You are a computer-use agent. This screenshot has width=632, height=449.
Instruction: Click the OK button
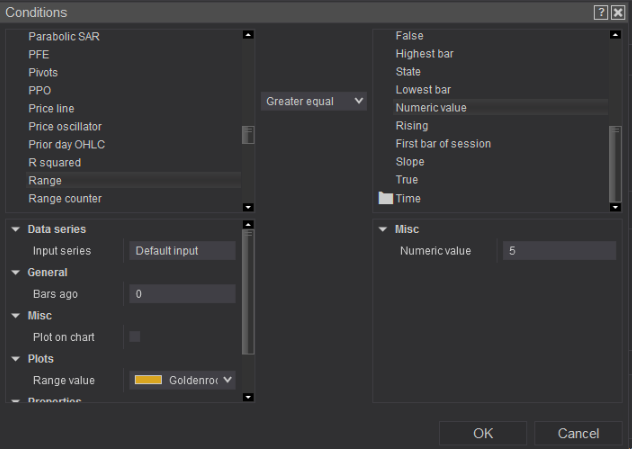(483, 433)
